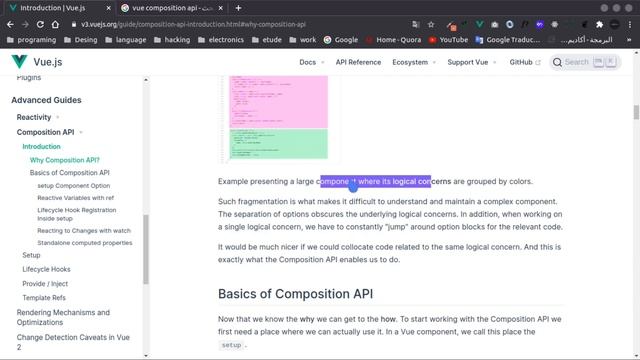Open Lifecycle Hooks in sidebar

tap(46, 269)
